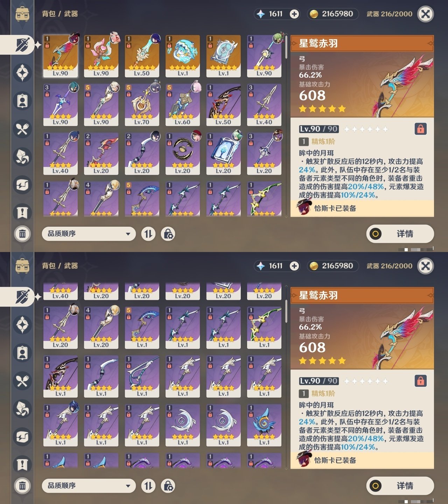Switch to the weapons tab in upper sidebar
Viewport: 448px width, 504px height.
pos(22,45)
